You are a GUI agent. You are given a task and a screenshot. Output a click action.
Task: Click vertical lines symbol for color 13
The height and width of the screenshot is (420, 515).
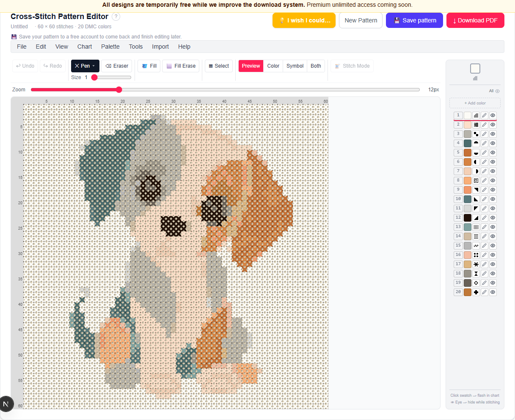click(x=476, y=227)
